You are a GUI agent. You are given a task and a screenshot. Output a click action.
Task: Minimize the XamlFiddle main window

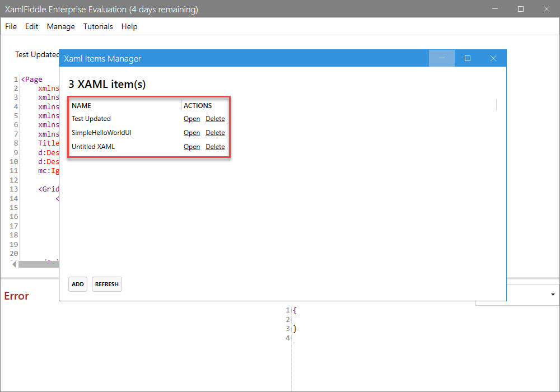pyautogui.click(x=495, y=9)
